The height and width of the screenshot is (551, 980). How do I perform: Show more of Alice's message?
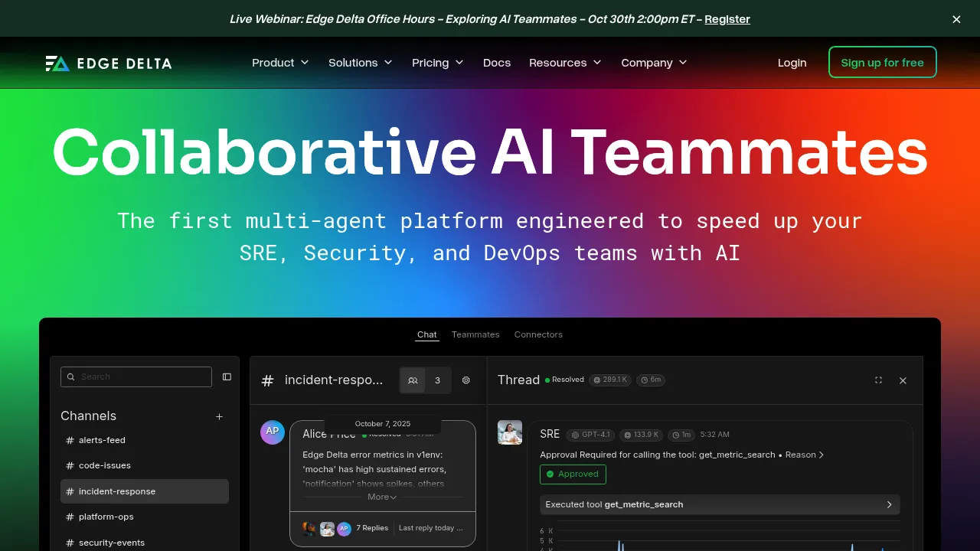(382, 497)
